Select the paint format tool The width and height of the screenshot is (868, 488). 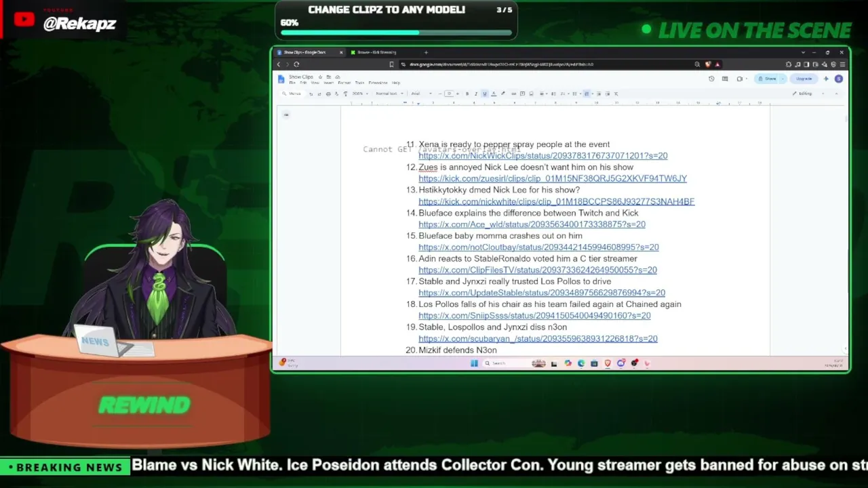[345, 94]
